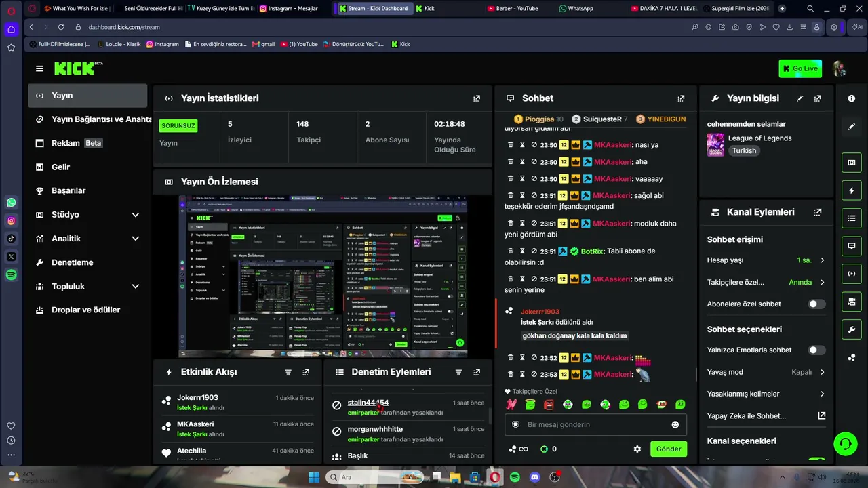Filter the Etkinlik Akışı feed
The image size is (868, 488).
(288, 372)
